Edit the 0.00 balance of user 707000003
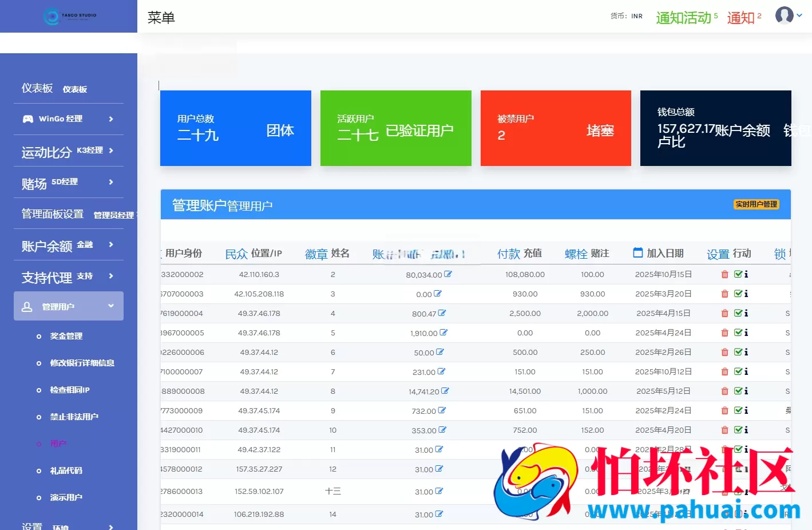Screen dimensions: 812x530 [438, 294]
